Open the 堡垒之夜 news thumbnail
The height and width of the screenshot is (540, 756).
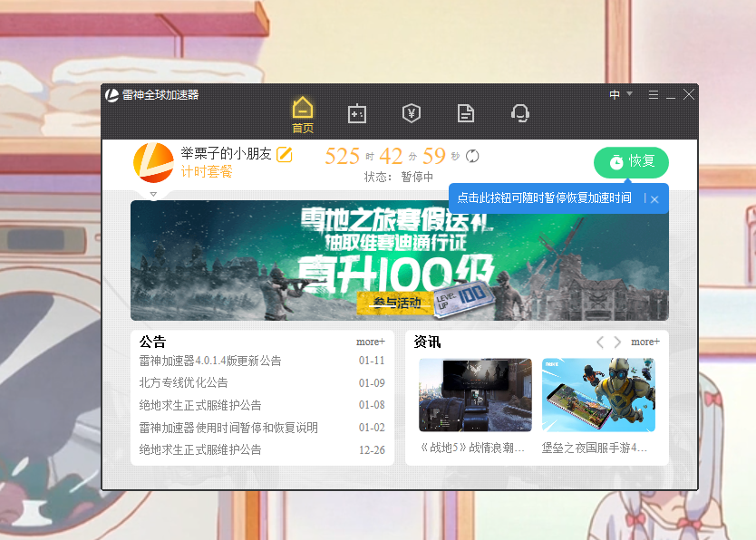pyautogui.click(x=598, y=395)
